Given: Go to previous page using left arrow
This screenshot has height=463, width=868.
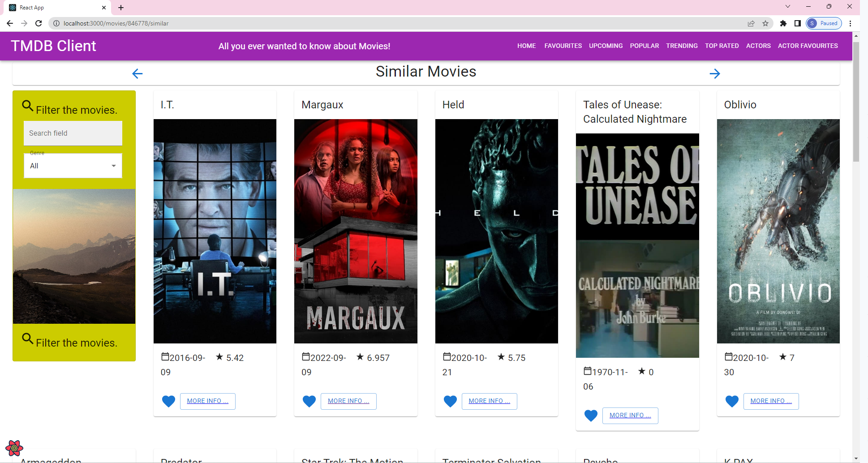Looking at the screenshot, I should [x=138, y=73].
